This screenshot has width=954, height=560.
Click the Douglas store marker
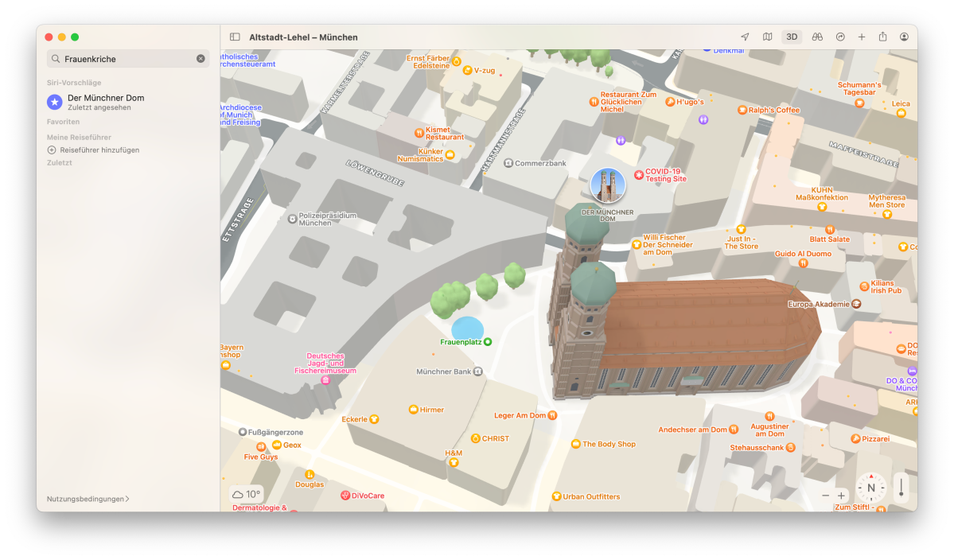coord(310,474)
